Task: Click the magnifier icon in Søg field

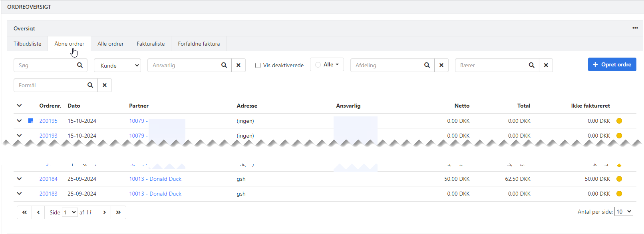Action: 80,65
